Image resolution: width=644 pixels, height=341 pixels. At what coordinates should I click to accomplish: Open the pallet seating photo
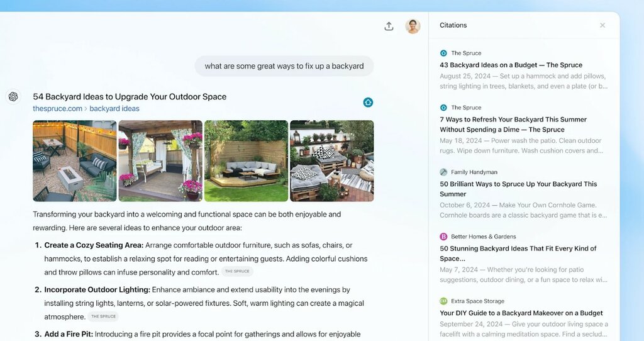[332, 160]
